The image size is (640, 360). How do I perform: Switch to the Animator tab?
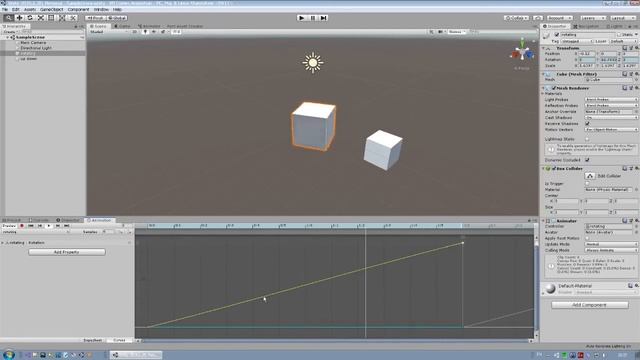149,26
